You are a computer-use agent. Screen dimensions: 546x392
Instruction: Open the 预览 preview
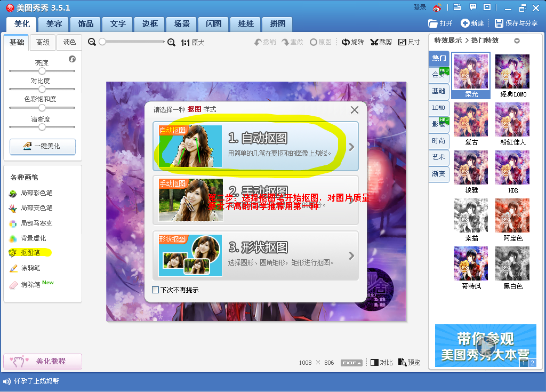[409, 363]
